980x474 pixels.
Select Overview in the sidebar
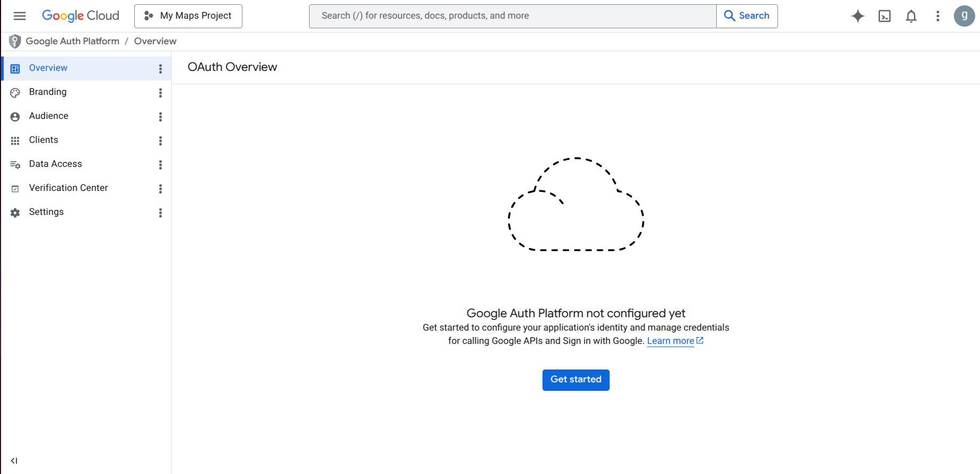86,68
